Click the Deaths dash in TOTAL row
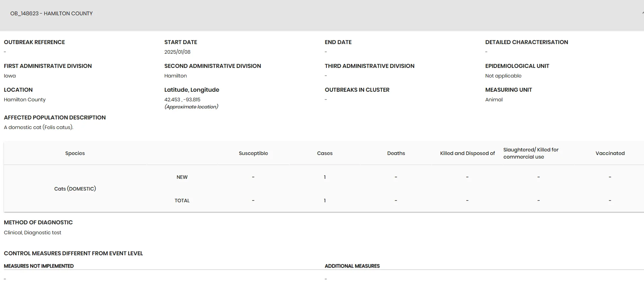 tap(396, 201)
